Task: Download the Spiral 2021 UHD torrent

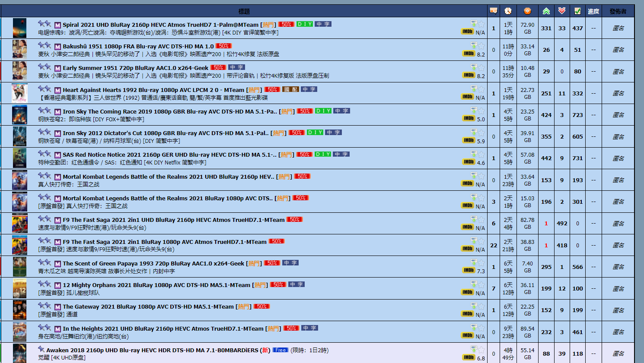Action: pos(474,23)
